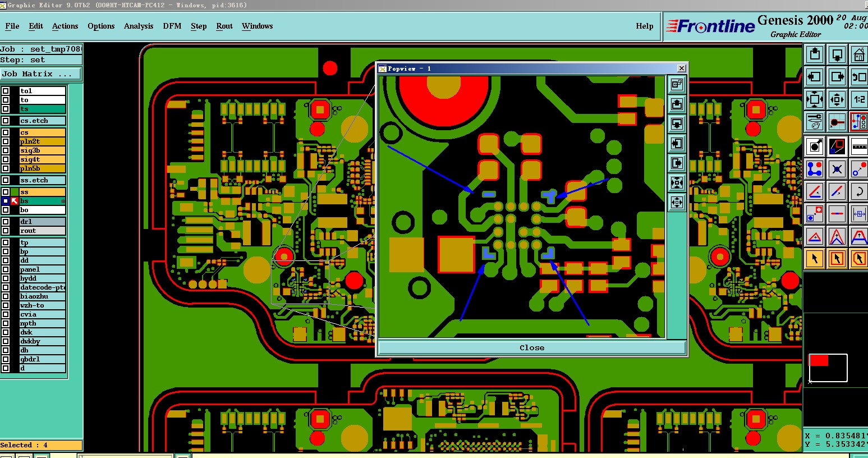Click the 1:2 zoom scale icon

[859, 99]
